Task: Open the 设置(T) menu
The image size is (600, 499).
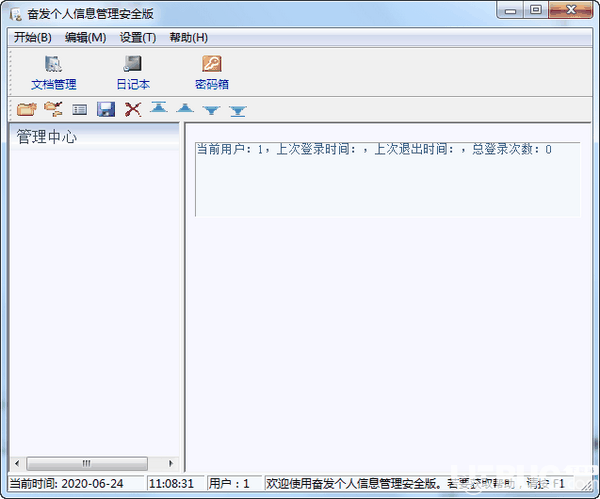Action: pos(138,38)
